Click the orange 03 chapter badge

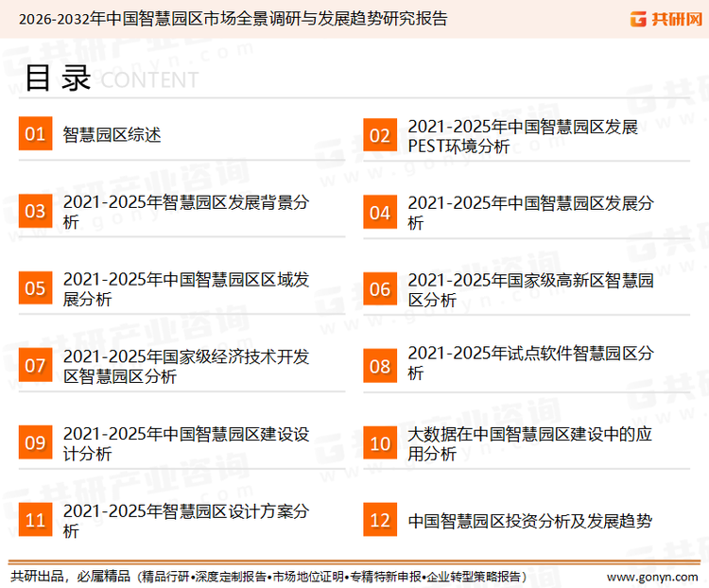pyautogui.click(x=35, y=211)
